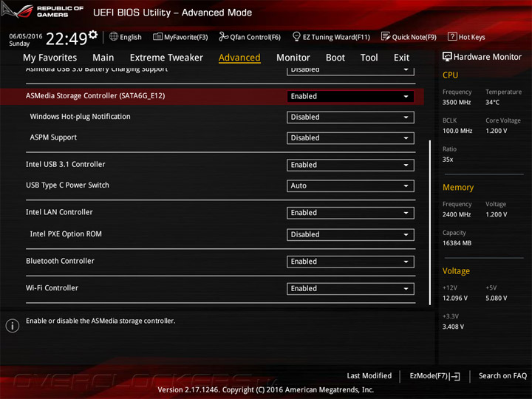Click the globe language icon
This screenshot has height=399, width=532.
point(114,36)
